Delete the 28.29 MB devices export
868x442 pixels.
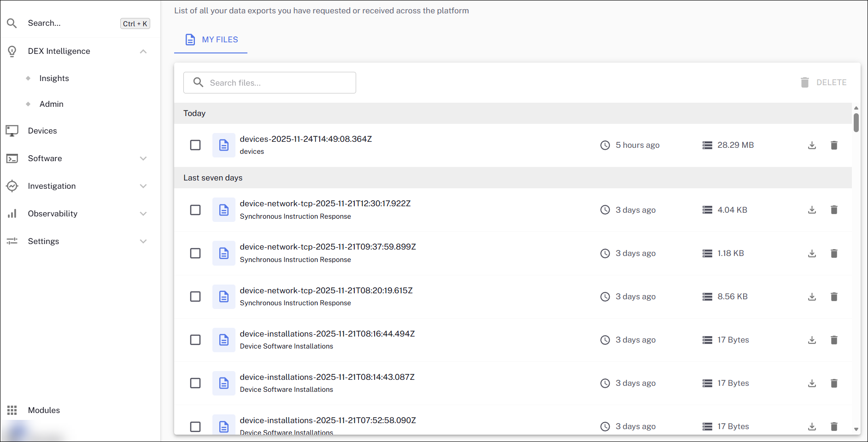pyautogui.click(x=833, y=145)
